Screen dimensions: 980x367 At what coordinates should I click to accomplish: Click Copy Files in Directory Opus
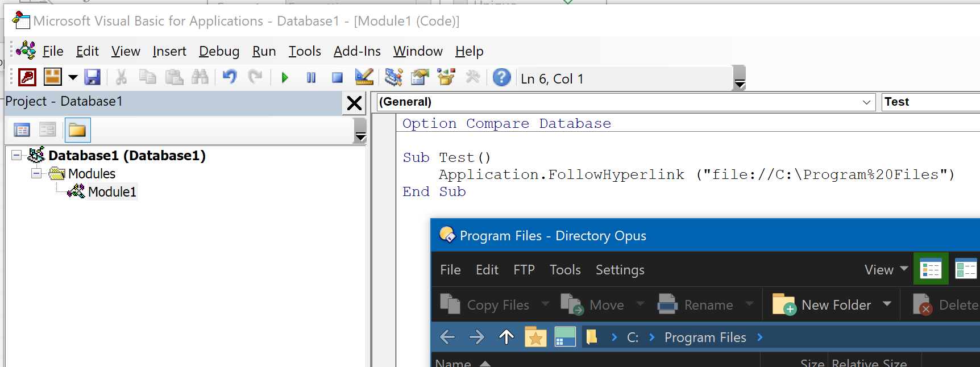pyautogui.click(x=485, y=305)
